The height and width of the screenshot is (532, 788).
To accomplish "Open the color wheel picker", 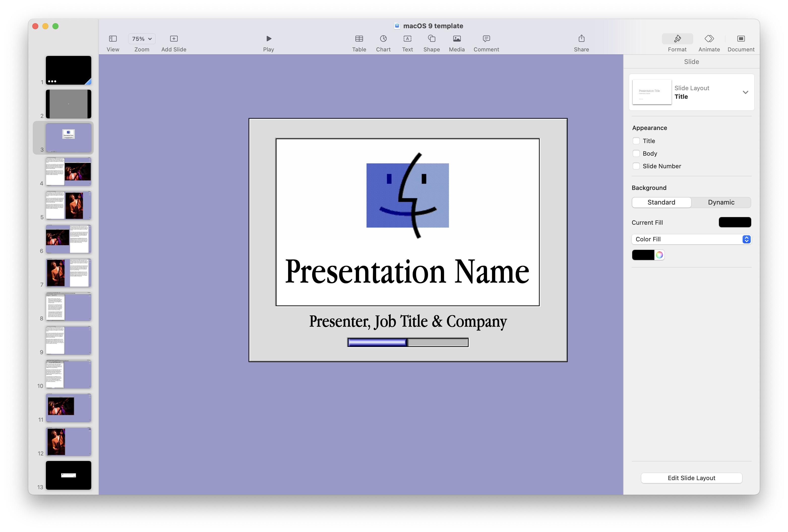I will [659, 255].
